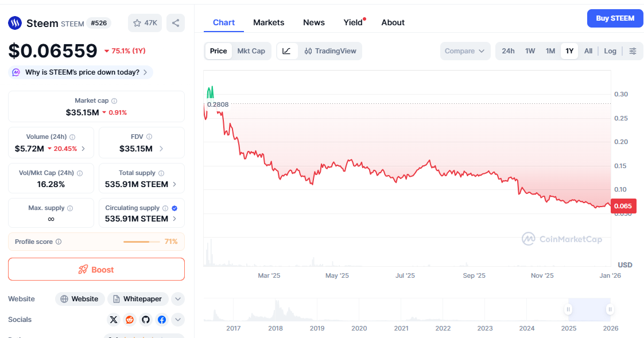Click the Boost button
This screenshot has width=644, height=338.
tap(96, 269)
